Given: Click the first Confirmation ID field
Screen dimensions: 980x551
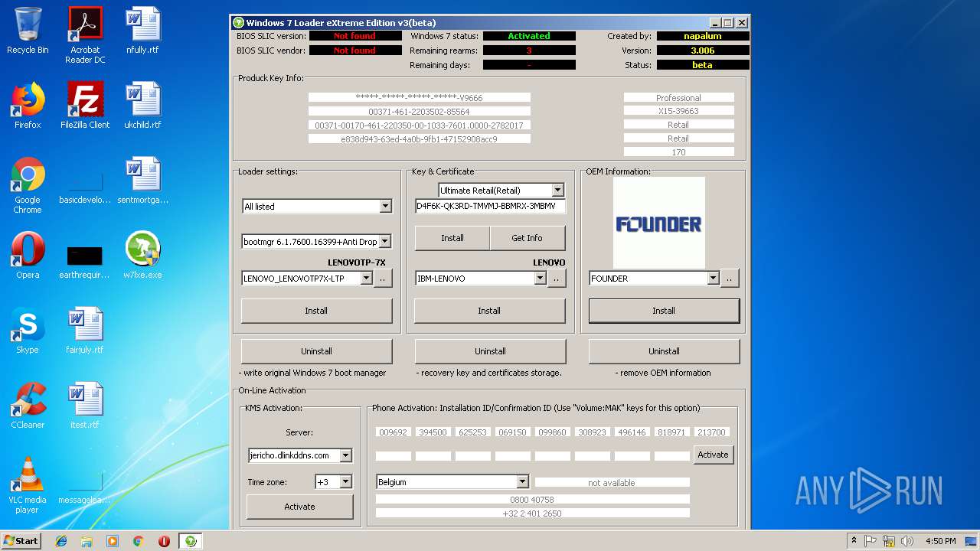Looking at the screenshot, I should click(x=393, y=456).
